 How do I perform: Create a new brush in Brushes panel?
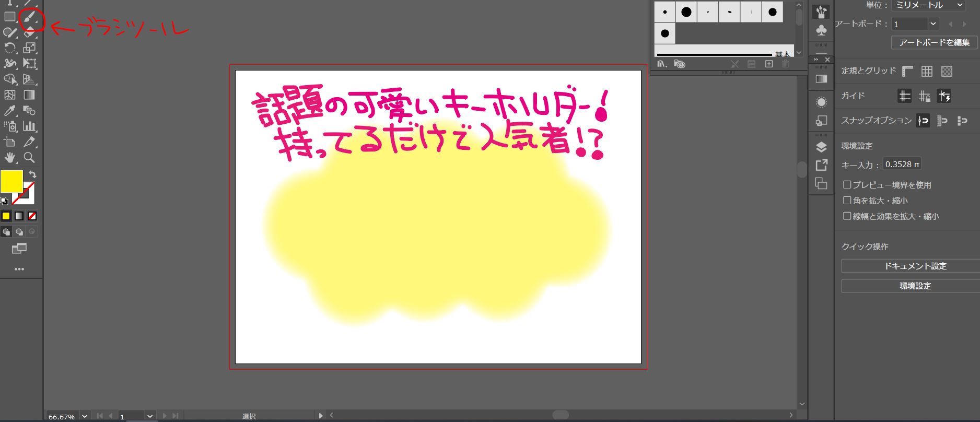pyautogui.click(x=769, y=64)
